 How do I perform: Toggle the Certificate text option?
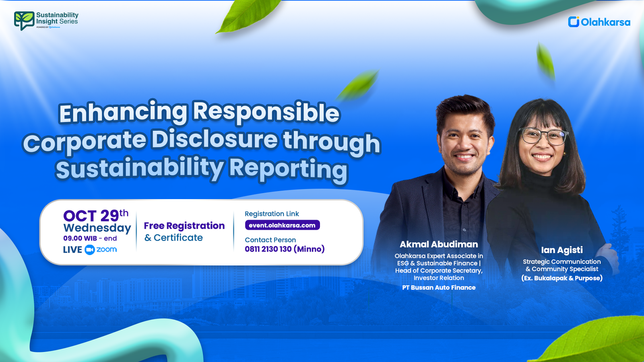[173, 238]
